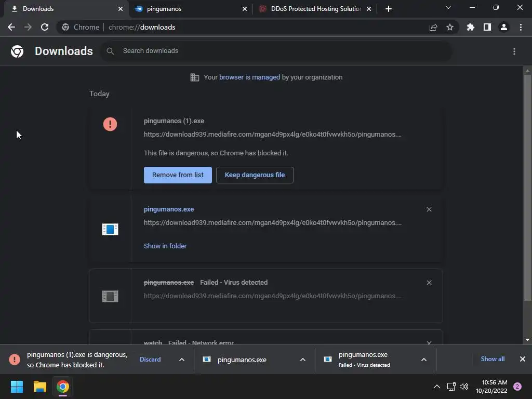This screenshot has height=399, width=532.
Task: Open the tab search dropdown arrow
Action: (448, 7)
